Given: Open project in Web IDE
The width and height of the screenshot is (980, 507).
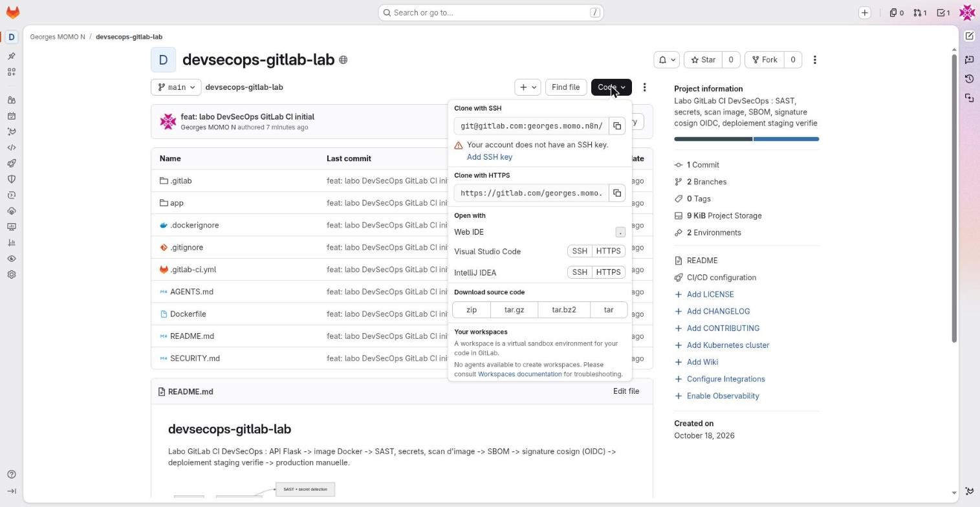Looking at the screenshot, I should pos(539,232).
